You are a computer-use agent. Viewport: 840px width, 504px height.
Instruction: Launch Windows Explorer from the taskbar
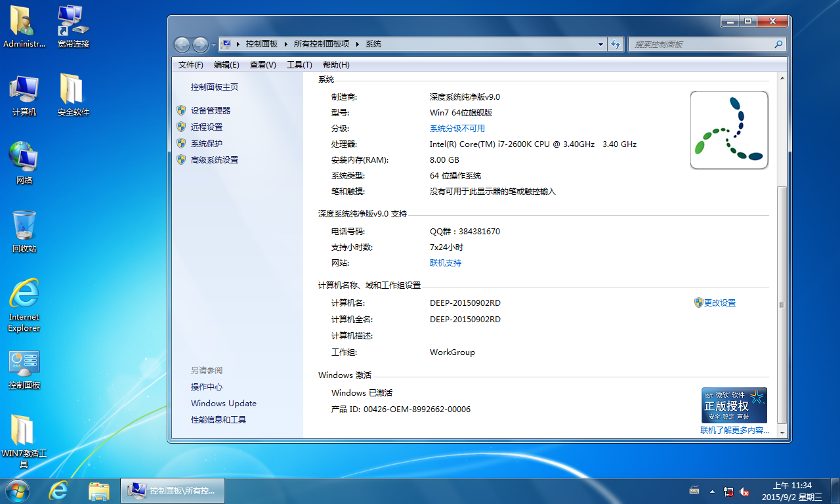pyautogui.click(x=99, y=490)
